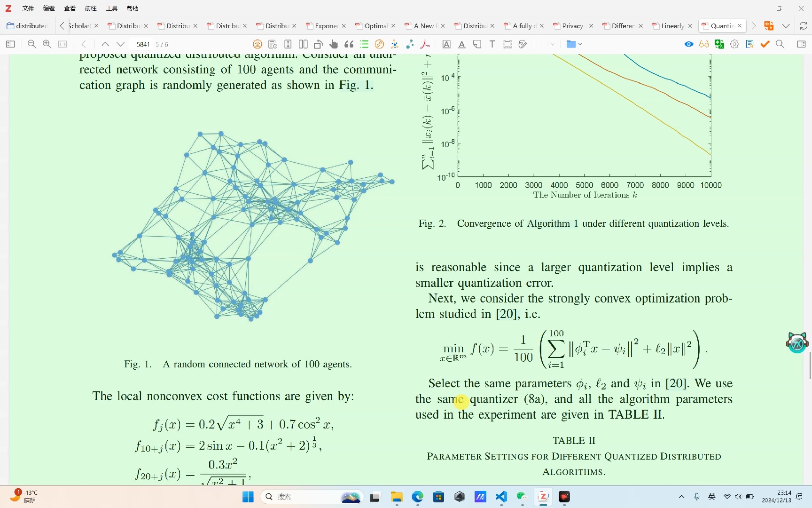Select the text annotation tool
The width and height of the screenshot is (812, 508).
[492, 44]
